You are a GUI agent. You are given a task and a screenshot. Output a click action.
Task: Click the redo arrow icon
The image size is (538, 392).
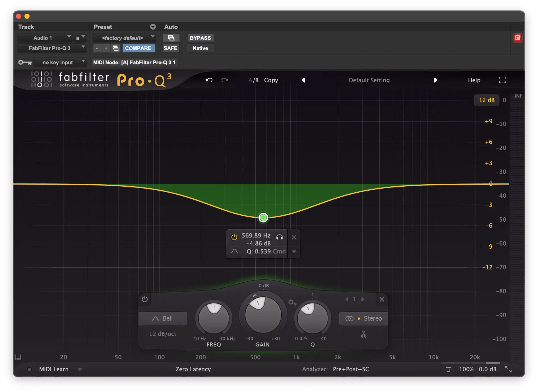click(225, 80)
